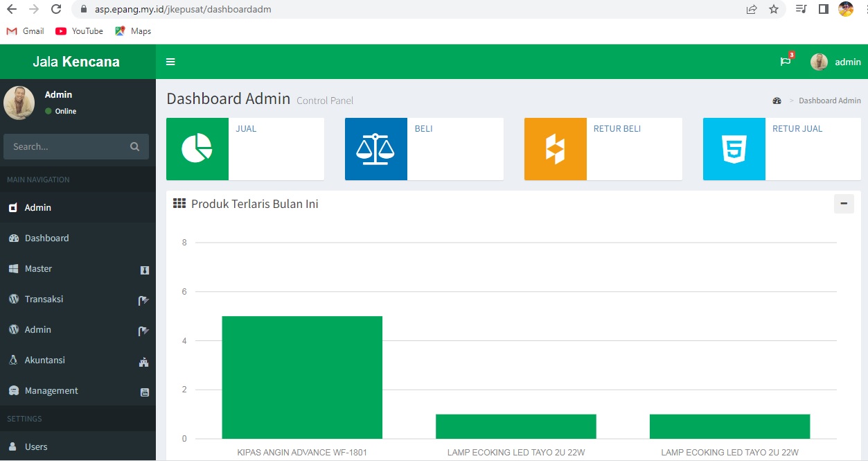Image resolution: width=868 pixels, height=461 pixels.
Task: Click the JUAL pie chart icon
Action: 197,149
